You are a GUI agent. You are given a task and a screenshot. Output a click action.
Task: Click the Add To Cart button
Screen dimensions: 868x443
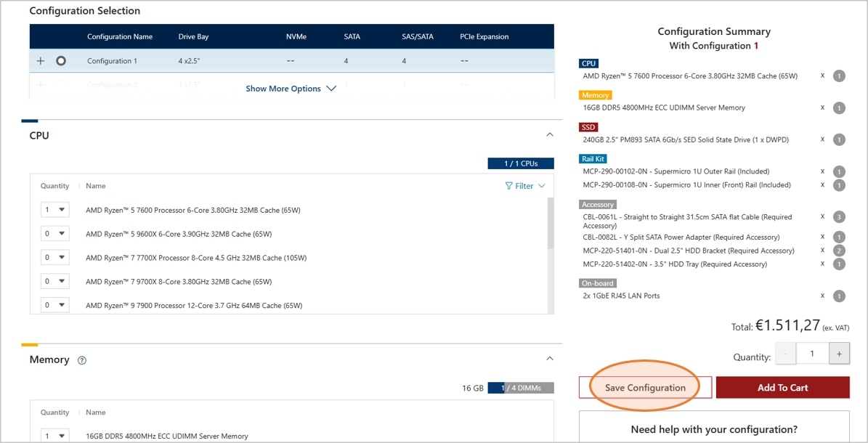click(x=783, y=388)
